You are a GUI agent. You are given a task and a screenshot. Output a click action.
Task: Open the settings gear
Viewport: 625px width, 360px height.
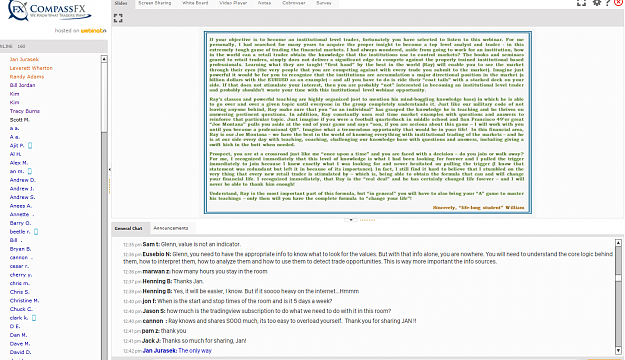pos(597,2)
